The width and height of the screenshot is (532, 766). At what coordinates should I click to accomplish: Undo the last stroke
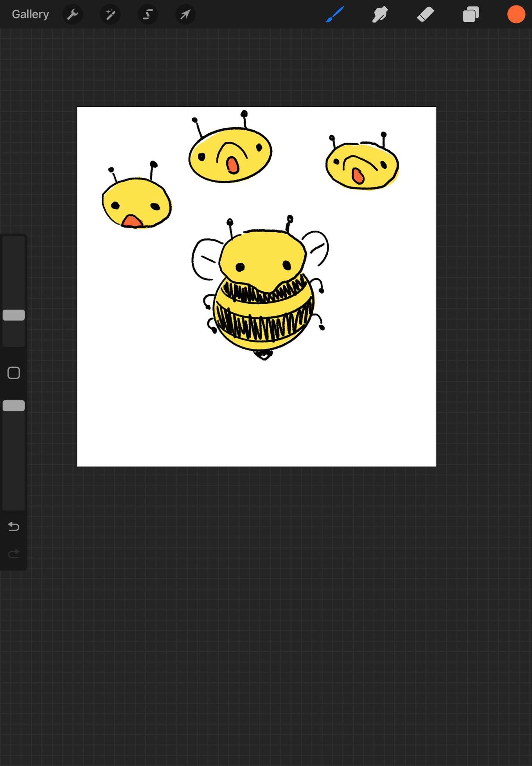[x=14, y=526]
